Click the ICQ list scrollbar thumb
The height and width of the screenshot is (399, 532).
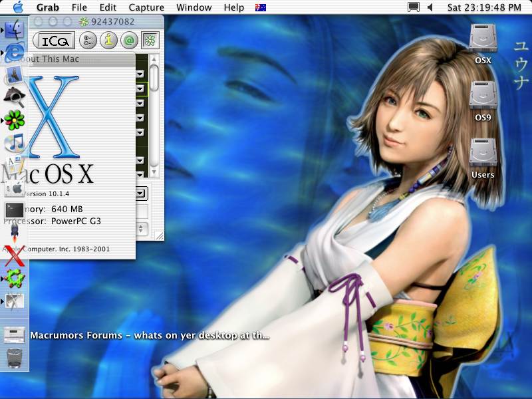coord(154,78)
